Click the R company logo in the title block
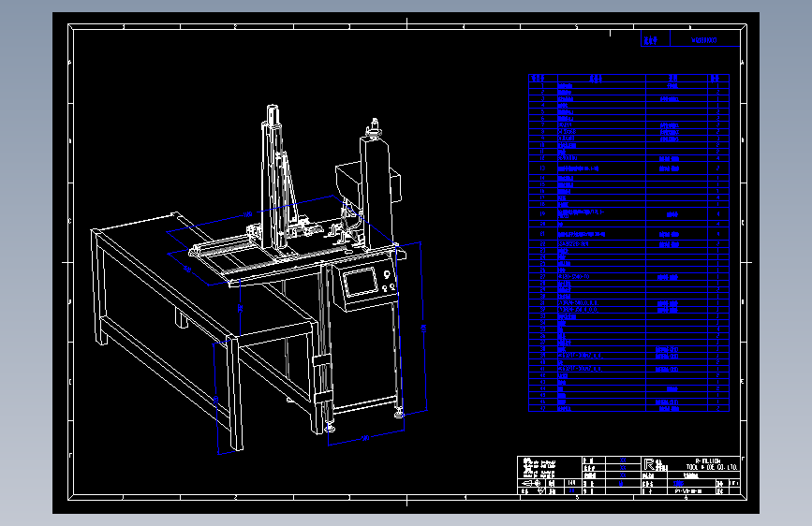The height and width of the screenshot is (526, 812). (648, 463)
